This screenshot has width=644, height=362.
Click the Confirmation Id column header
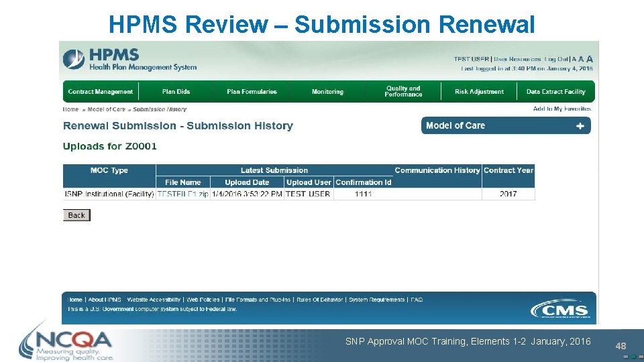364,182
